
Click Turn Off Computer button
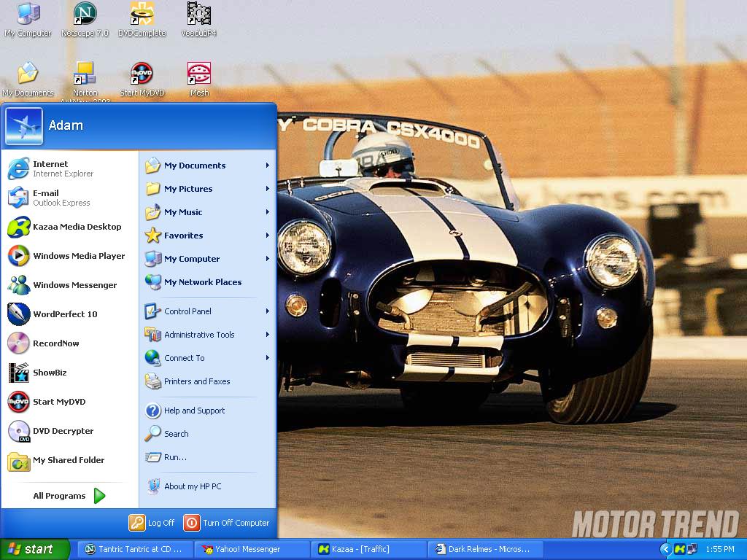point(227,523)
